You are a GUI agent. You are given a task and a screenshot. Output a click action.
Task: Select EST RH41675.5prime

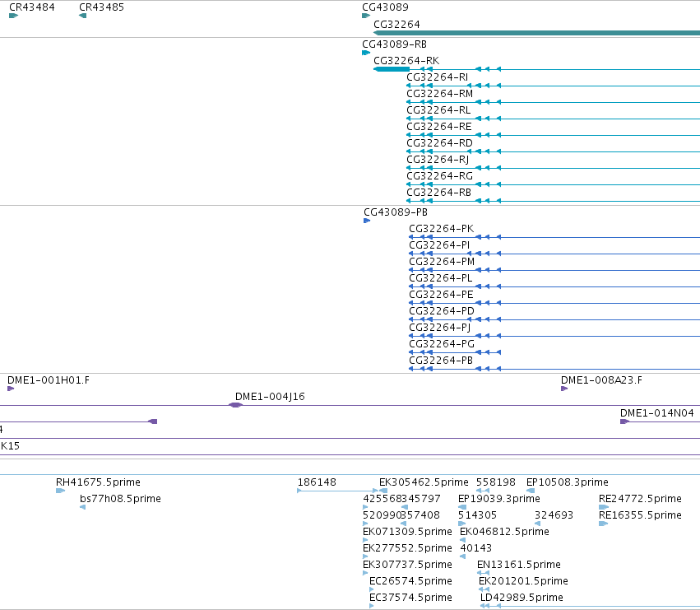click(x=98, y=482)
